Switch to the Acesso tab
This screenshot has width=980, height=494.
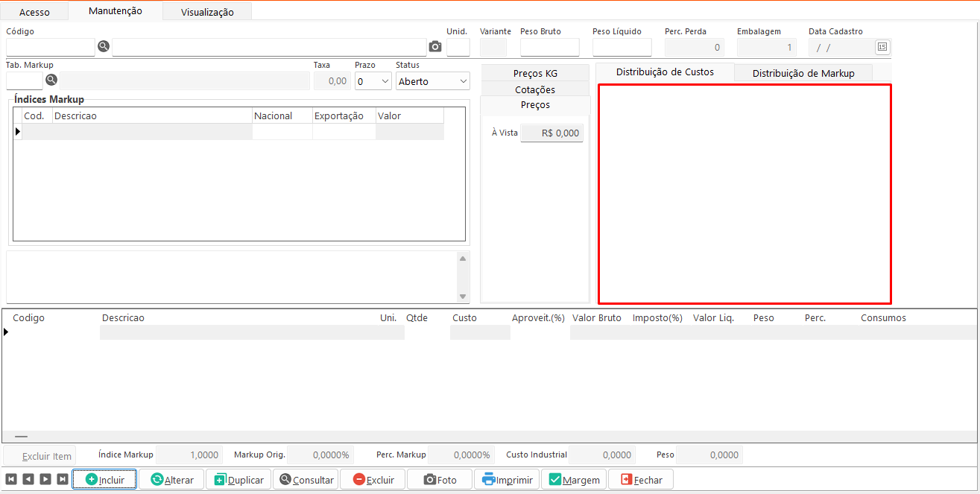(x=34, y=12)
